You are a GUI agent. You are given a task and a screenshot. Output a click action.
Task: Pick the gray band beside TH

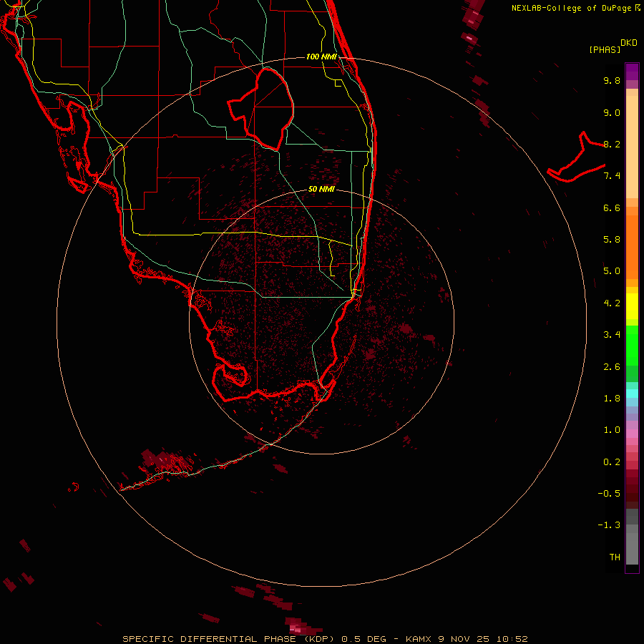tap(632, 549)
